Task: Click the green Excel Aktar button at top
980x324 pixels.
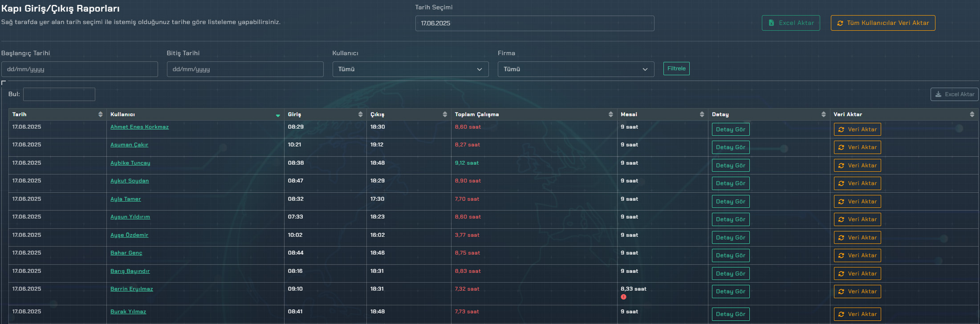Action: click(790, 23)
